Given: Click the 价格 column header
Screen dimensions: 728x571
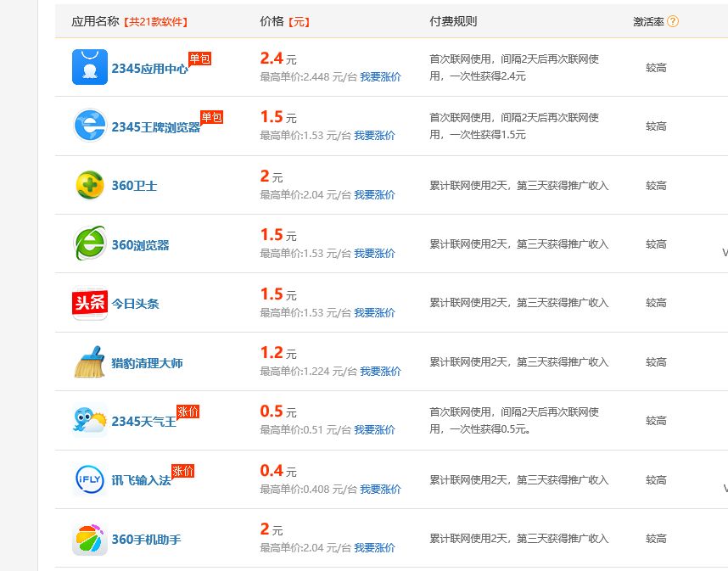Looking at the screenshot, I should click(272, 21).
